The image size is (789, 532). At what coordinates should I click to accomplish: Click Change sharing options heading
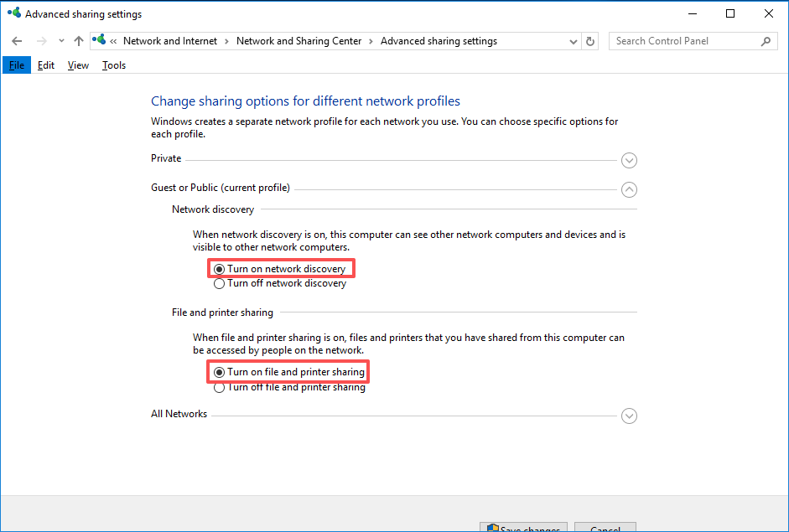305,101
